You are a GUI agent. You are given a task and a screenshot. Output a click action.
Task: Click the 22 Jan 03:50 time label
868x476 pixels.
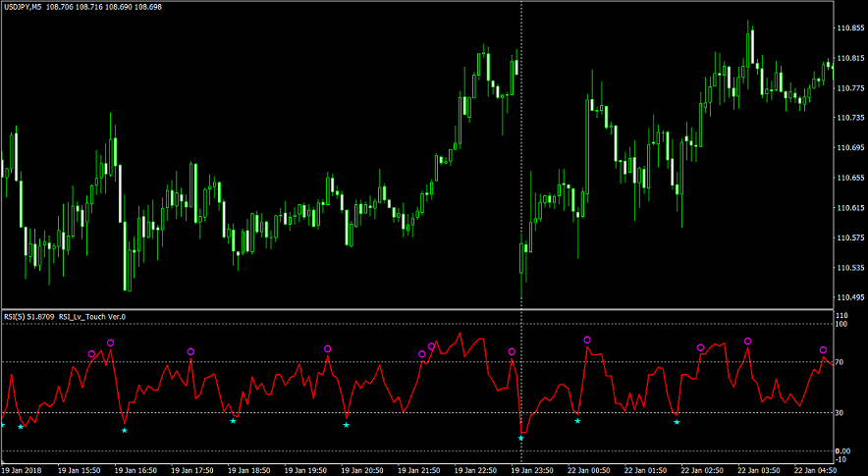tap(759, 470)
